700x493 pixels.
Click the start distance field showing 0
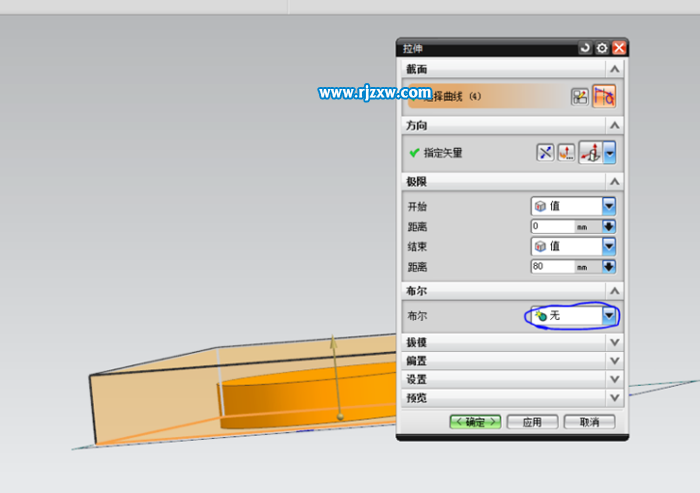pyautogui.click(x=553, y=226)
